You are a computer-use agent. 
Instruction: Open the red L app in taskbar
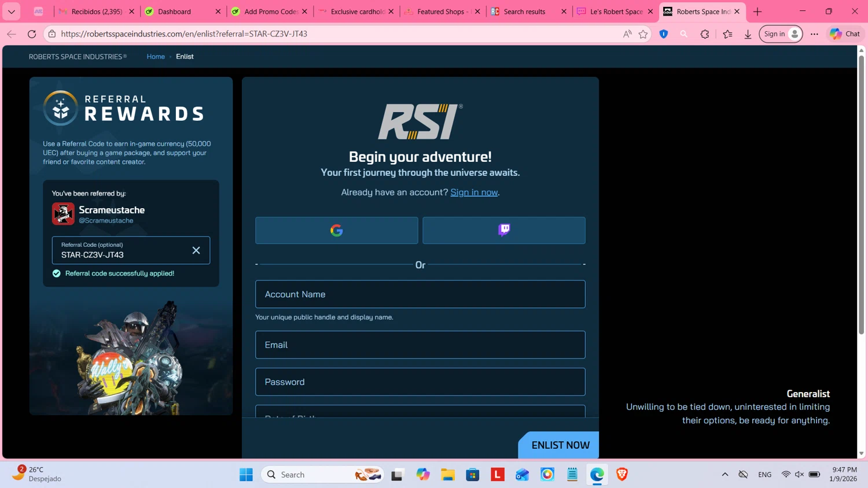(498, 475)
